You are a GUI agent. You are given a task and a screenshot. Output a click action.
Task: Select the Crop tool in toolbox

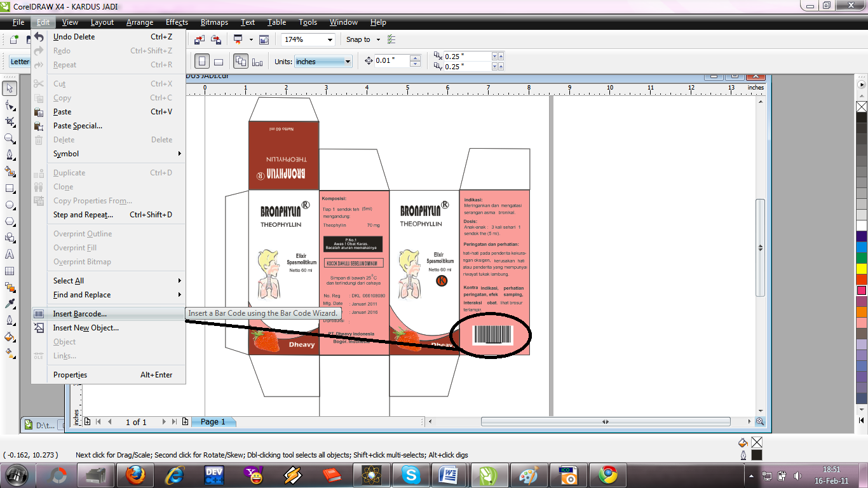(10, 121)
